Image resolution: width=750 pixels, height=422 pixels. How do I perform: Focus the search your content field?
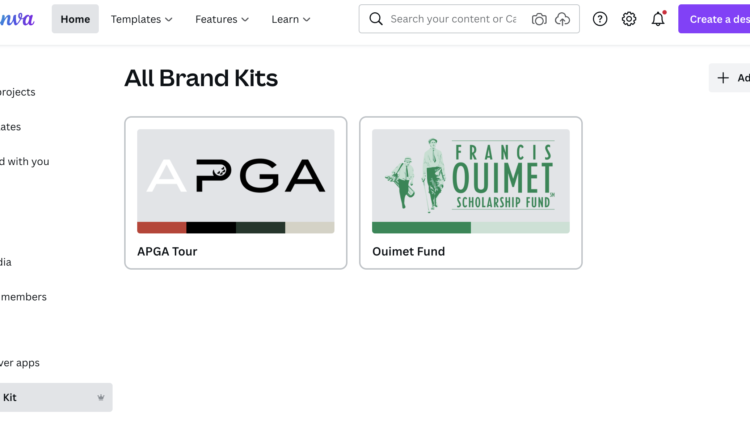(x=453, y=19)
